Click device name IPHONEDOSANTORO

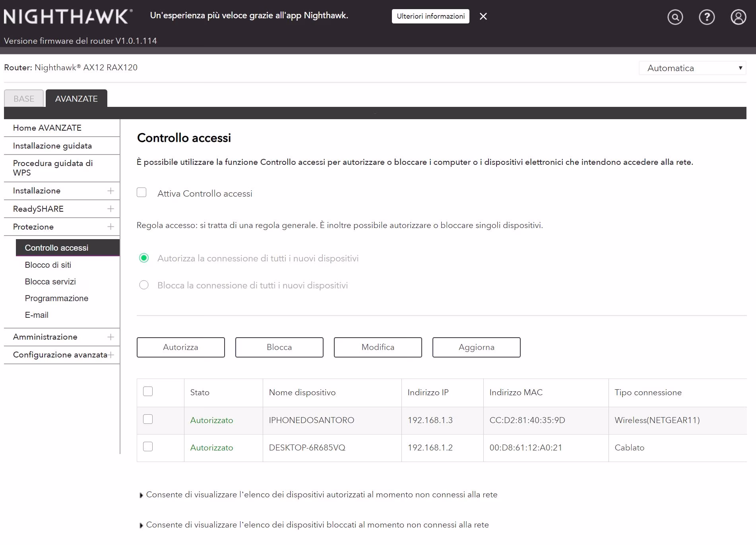pos(311,420)
